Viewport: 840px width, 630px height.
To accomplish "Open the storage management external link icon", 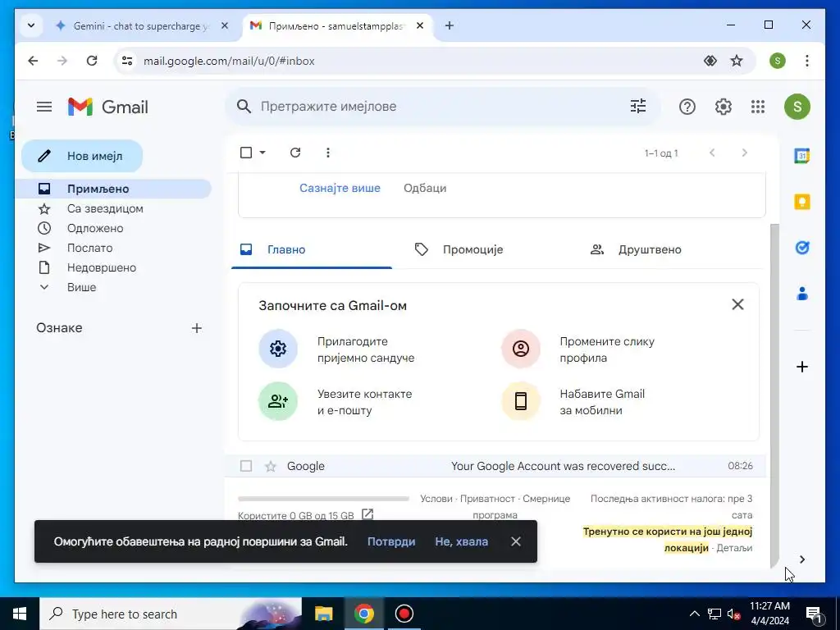I will (x=367, y=515).
